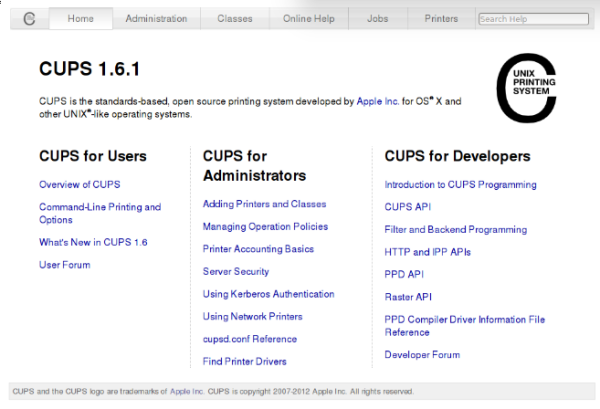Image resolution: width=600 pixels, height=409 pixels.
Task: Open Command-Line Printing and Options link
Action: [x=99, y=207]
